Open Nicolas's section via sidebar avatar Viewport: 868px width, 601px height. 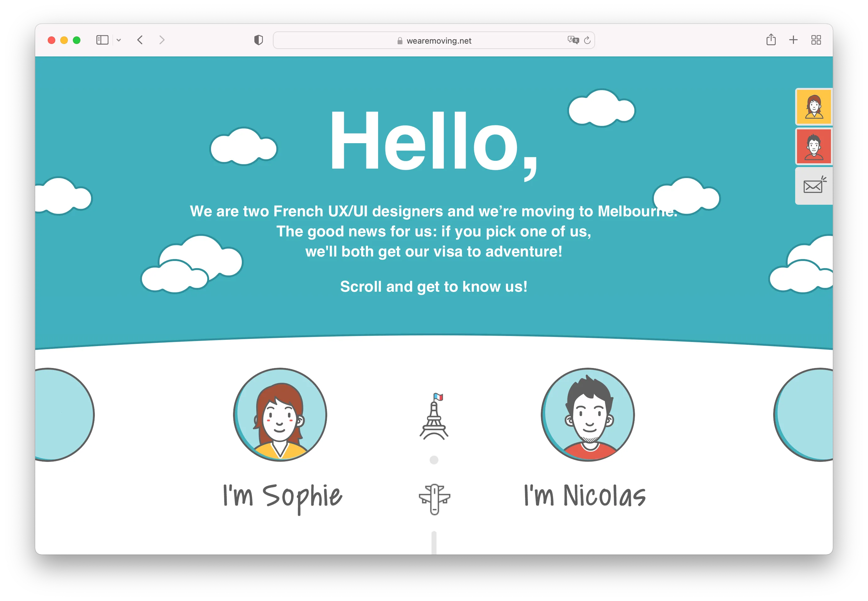point(814,147)
